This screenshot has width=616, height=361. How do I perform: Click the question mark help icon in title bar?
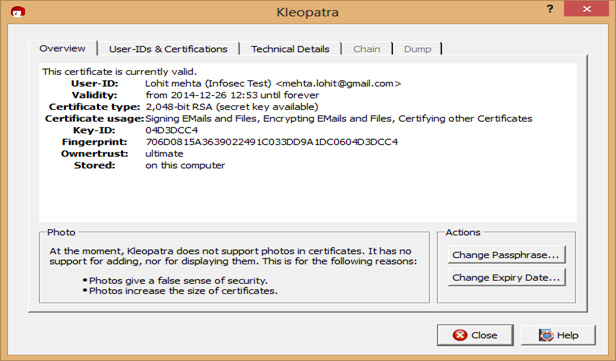550,9
